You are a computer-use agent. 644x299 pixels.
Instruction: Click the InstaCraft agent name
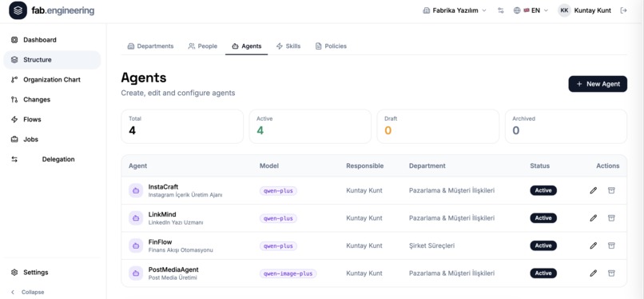163,187
